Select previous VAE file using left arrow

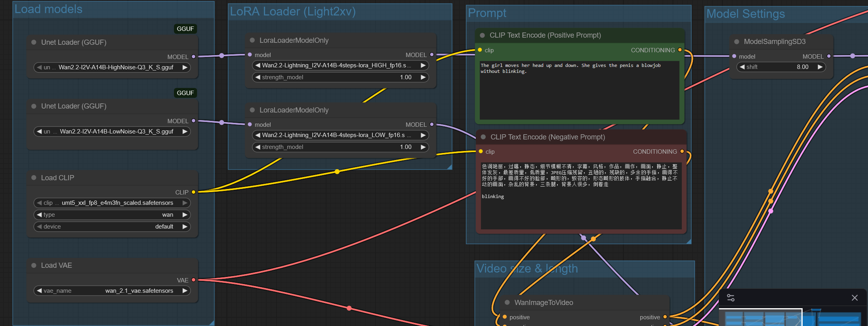click(x=39, y=291)
